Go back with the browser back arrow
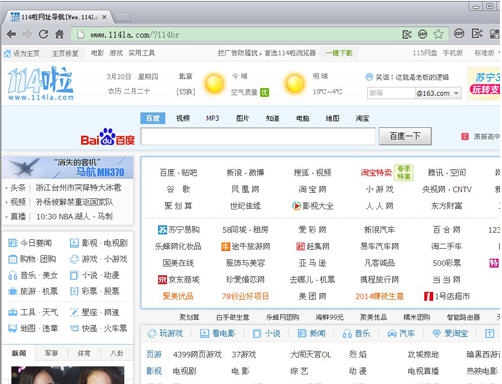Image resolution: width=502 pixels, height=384 pixels. tap(11, 34)
